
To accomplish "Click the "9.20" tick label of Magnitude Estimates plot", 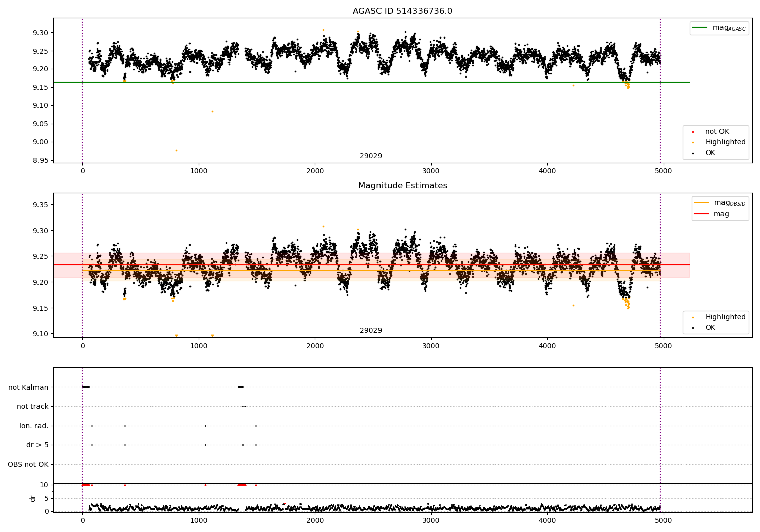I will 41,282.
